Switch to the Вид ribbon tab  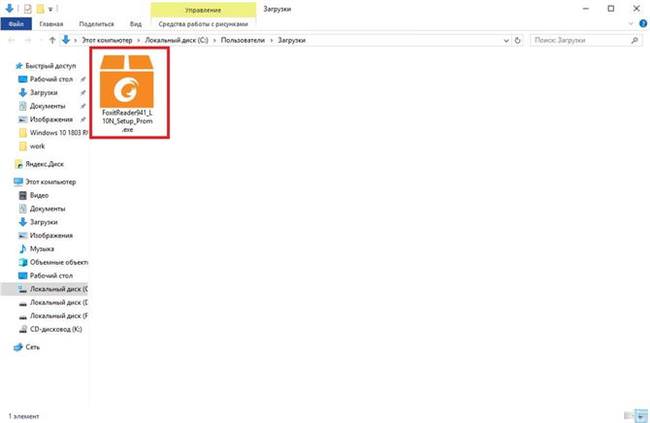pyautogui.click(x=136, y=24)
